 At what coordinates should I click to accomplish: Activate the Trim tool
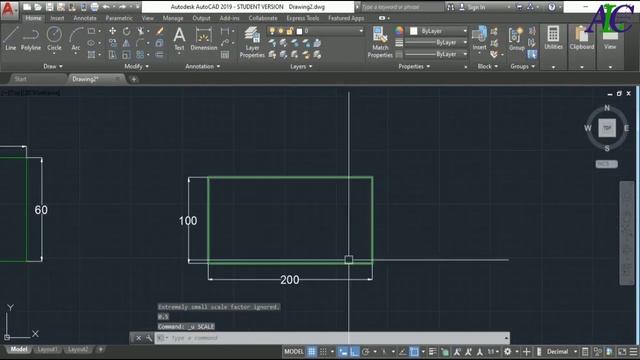(141, 31)
